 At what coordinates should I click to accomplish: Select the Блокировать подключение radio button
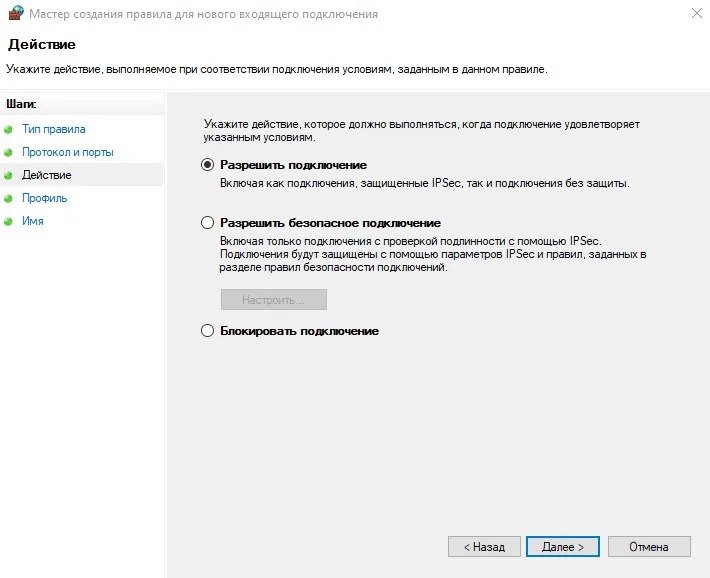click(207, 331)
